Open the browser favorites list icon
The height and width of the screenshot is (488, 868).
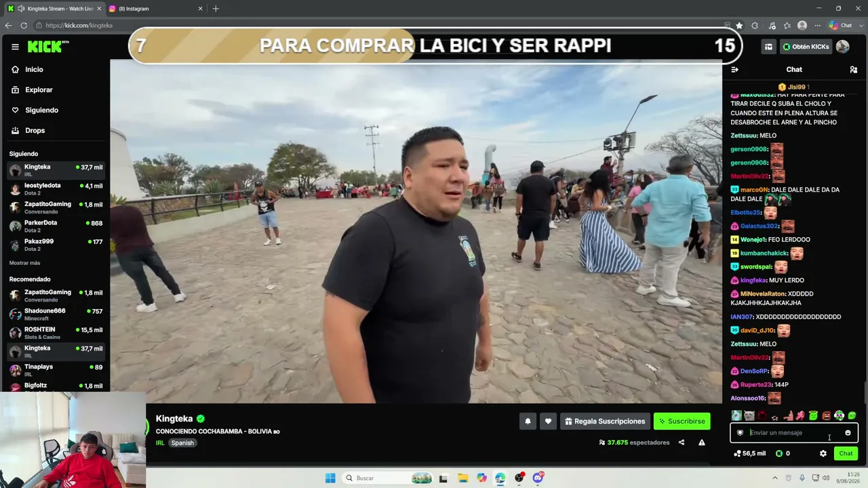[x=787, y=25]
